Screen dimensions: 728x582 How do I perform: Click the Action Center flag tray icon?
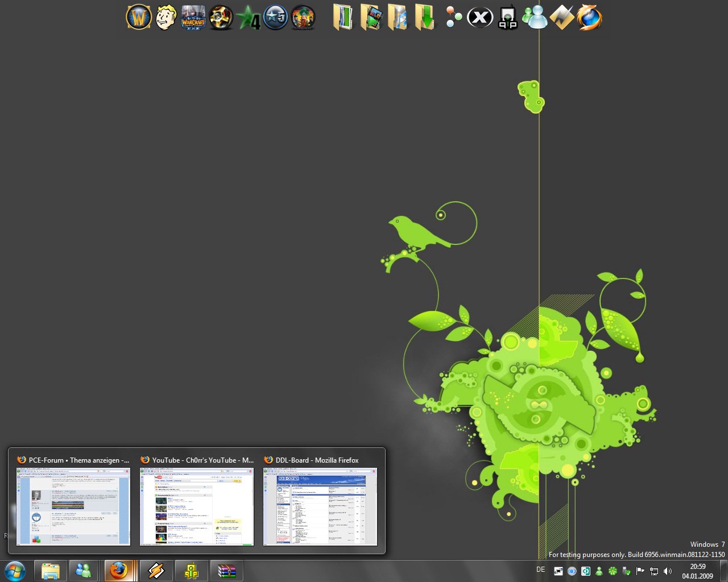640,571
